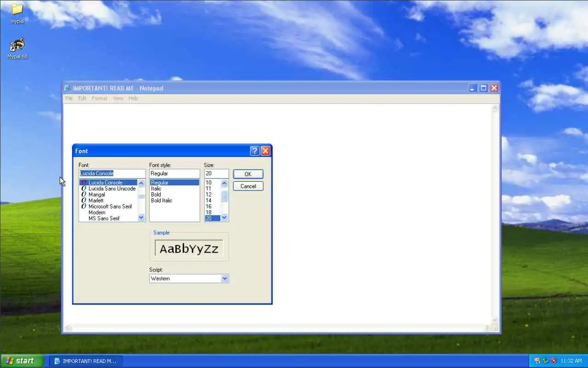Launch Mypal 68 desktop shortcut

[x=17, y=48]
